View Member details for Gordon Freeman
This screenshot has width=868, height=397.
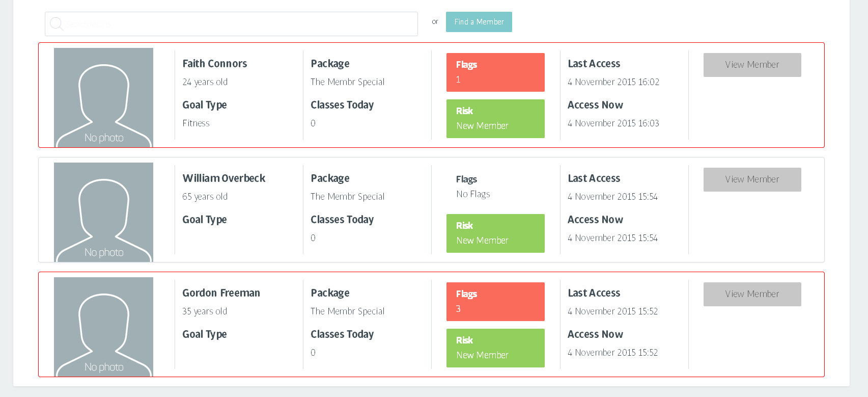click(x=752, y=294)
